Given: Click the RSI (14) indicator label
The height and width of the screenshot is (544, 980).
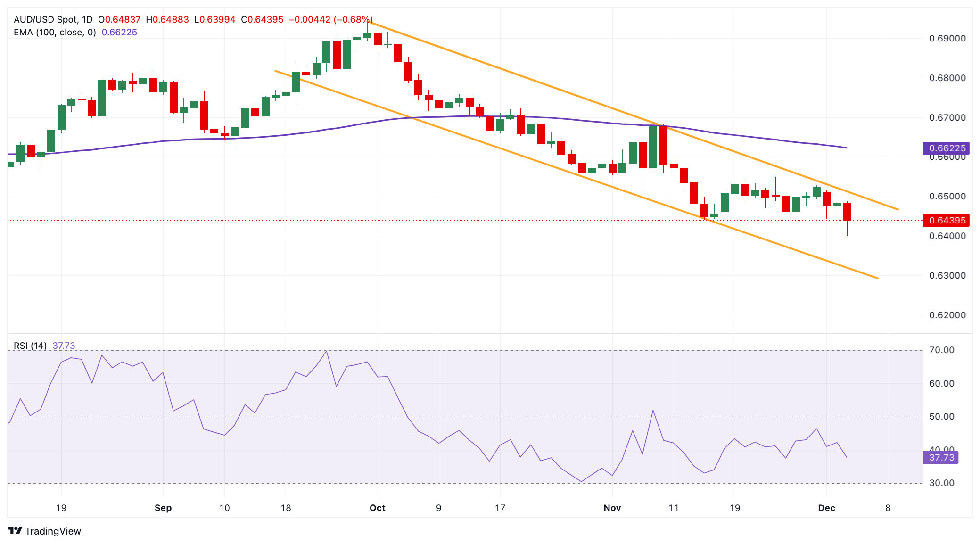Looking at the screenshot, I should (30, 346).
